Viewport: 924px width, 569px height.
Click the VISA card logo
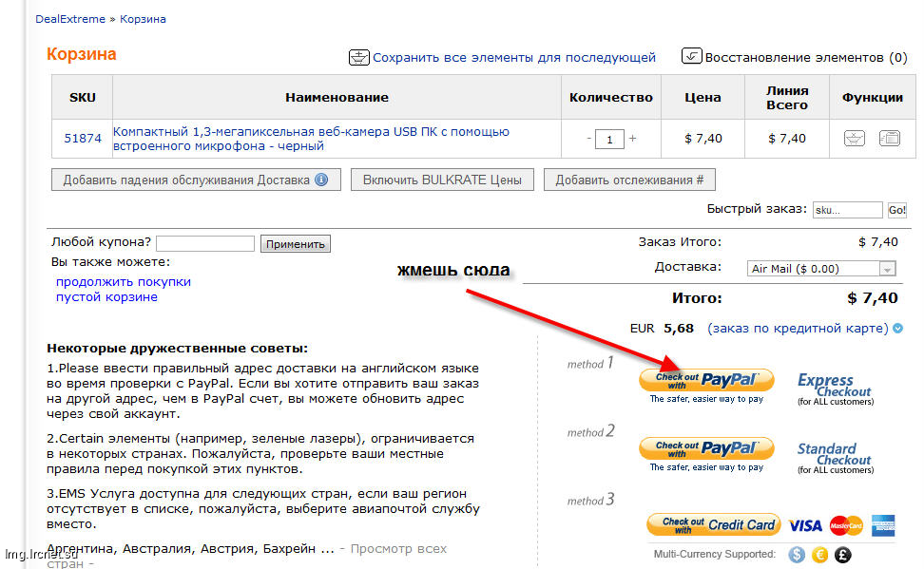805,525
